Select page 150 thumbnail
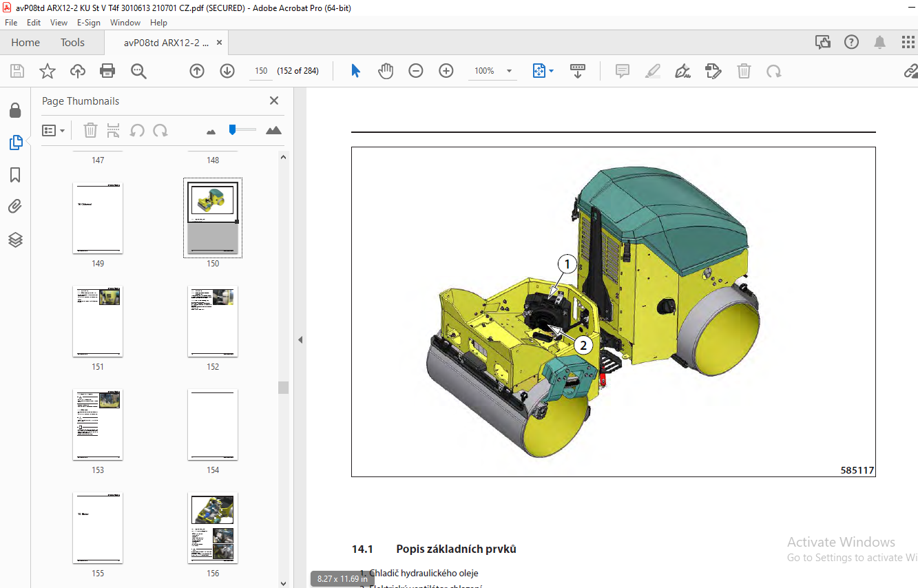Screen dimensions: 918x588 (x=213, y=218)
